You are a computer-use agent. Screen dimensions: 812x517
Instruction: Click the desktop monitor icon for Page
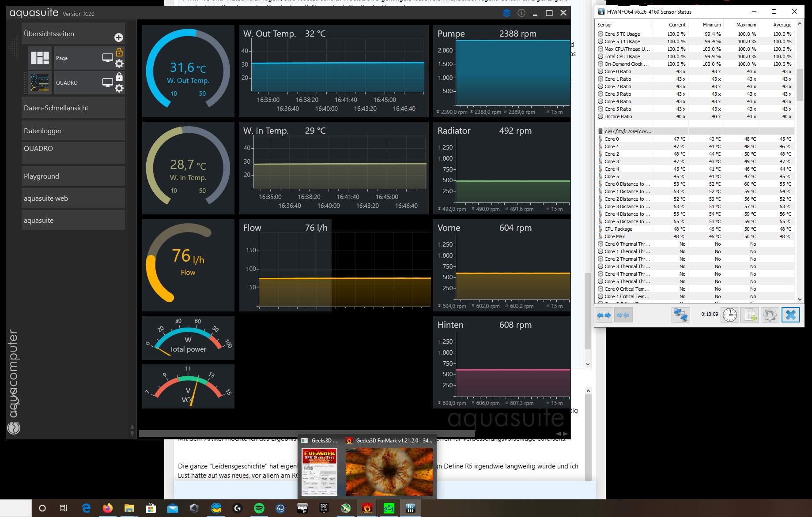pos(108,58)
